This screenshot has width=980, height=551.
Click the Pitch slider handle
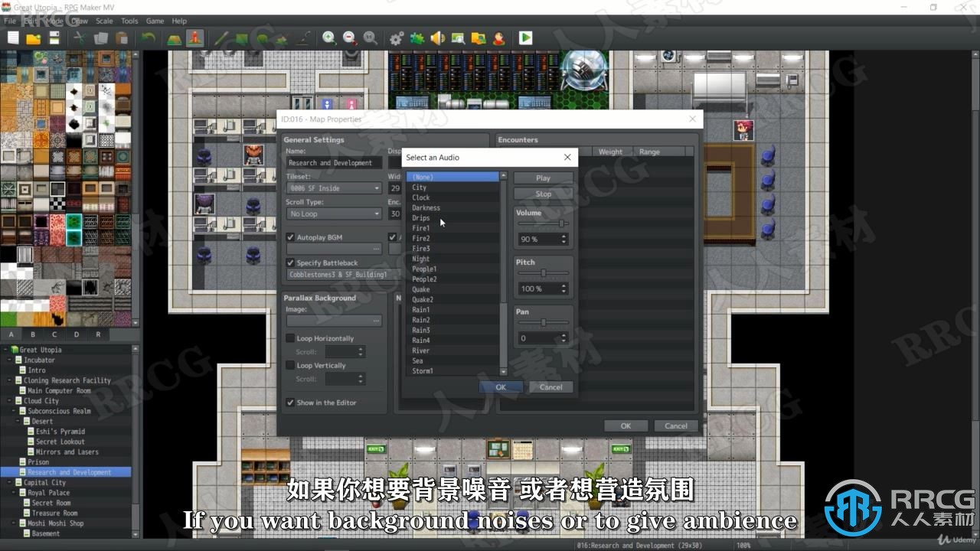[544, 273]
